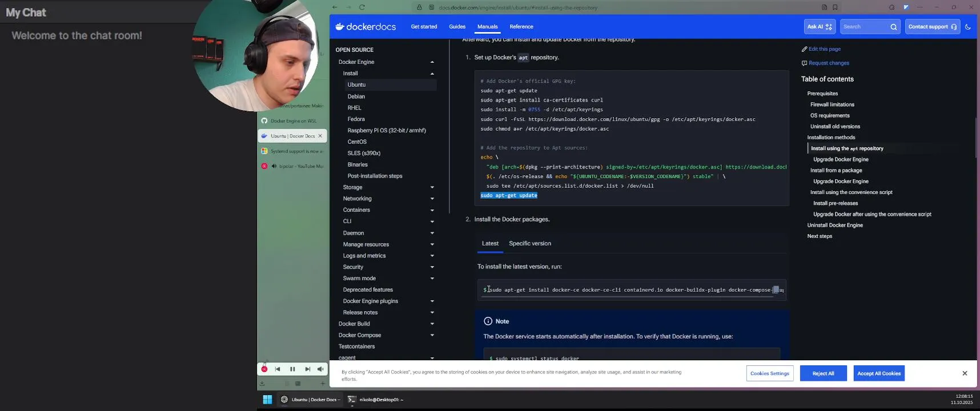
Task: Click the dockerdocs logo
Action: (x=366, y=27)
